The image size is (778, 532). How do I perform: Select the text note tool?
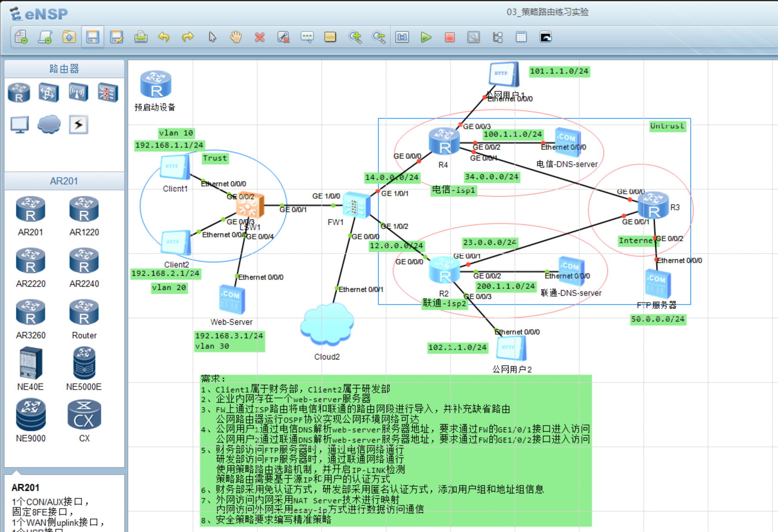point(307,37)
